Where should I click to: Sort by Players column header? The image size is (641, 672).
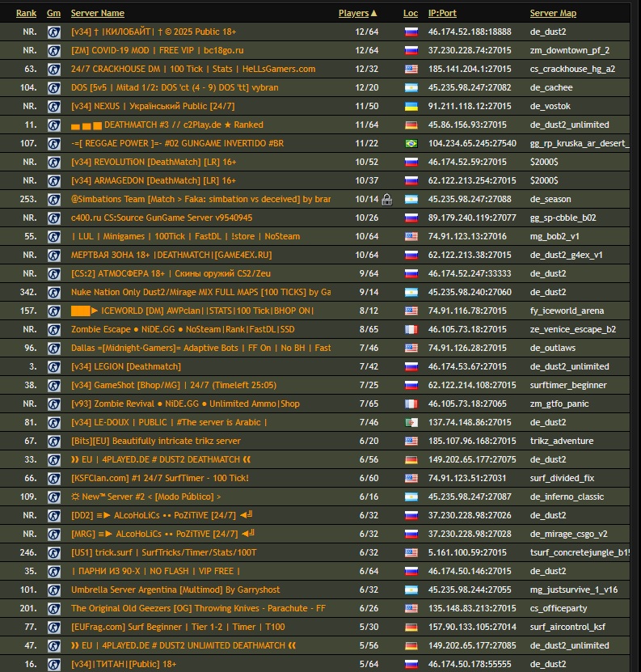pyautogui.click(x=354, y=13)
